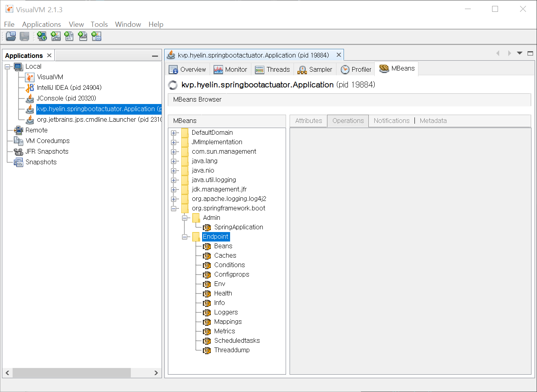Collapse the Admin folder node
Image resolution: width=537 pixels, height=392 pixels.
coord(184,218)
